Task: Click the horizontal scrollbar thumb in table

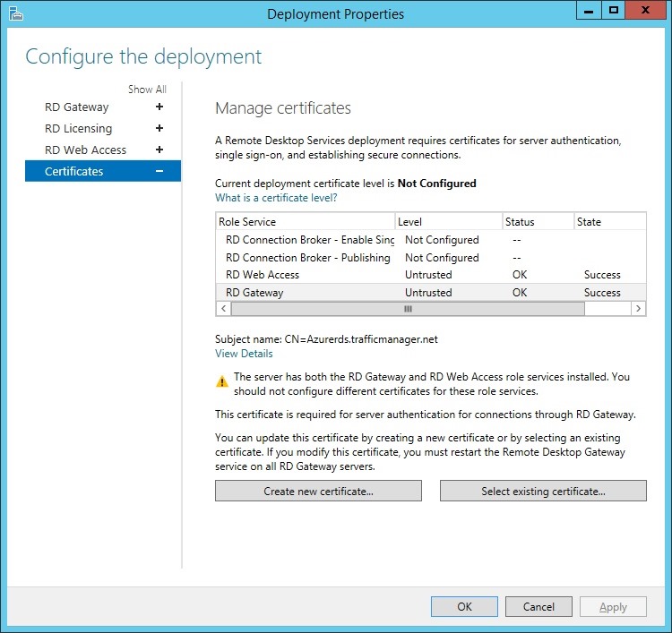Action: 408,308
